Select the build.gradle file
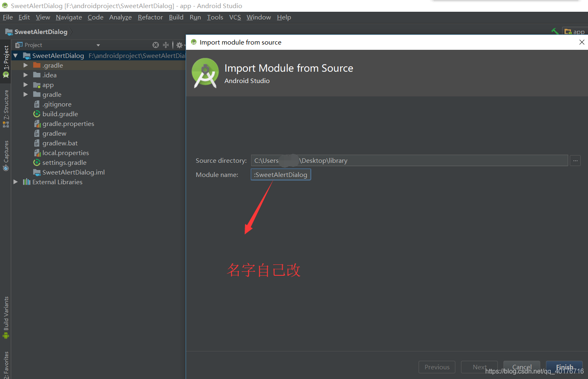 pos(60,114)
